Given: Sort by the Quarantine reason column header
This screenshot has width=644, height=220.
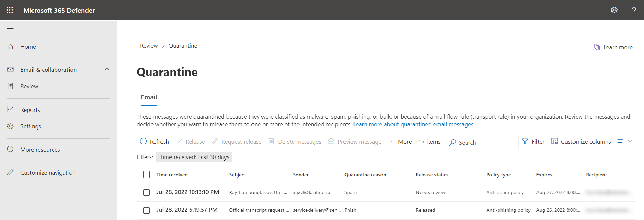Looking at the screenshot, I should click(x=365, y=175).
